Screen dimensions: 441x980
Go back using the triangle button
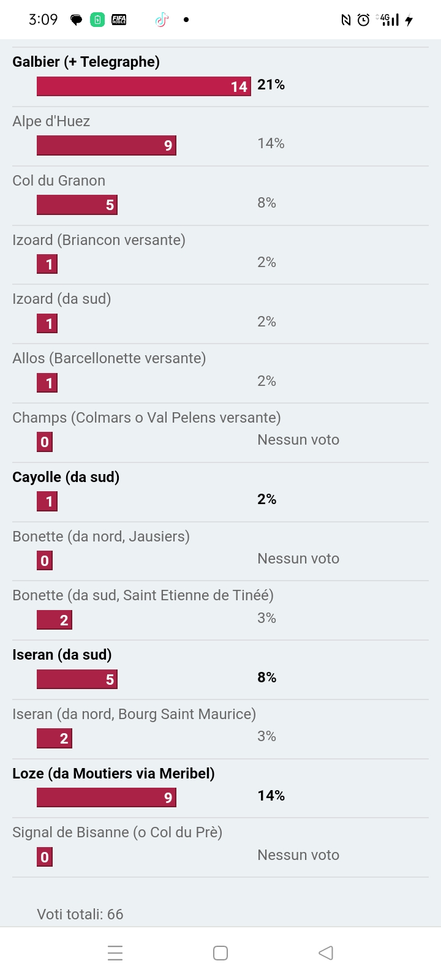click(x=326, y=953)
